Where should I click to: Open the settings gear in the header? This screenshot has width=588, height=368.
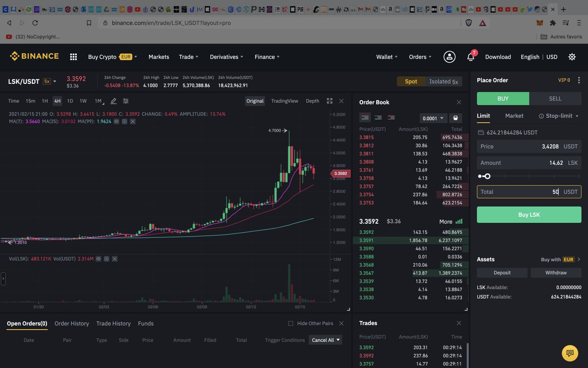pyautogui.click(x=572, y=57)
